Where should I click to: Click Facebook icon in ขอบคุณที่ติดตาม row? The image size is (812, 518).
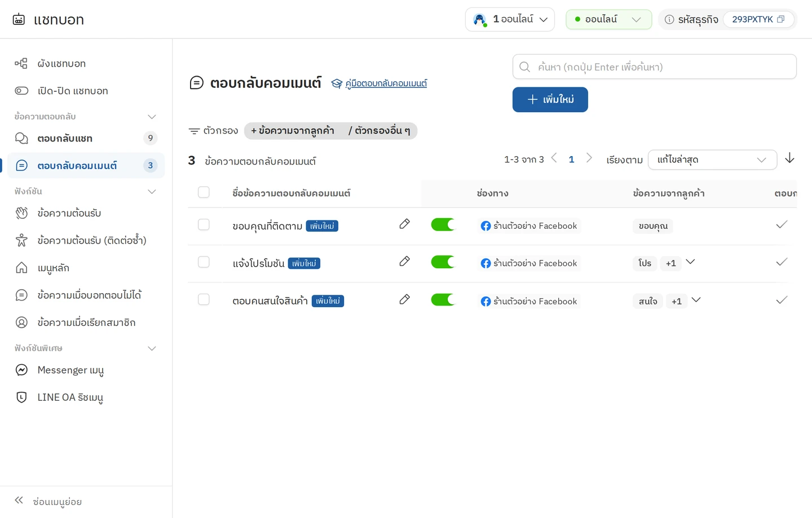pyautogui.click(x=486, y=226)
